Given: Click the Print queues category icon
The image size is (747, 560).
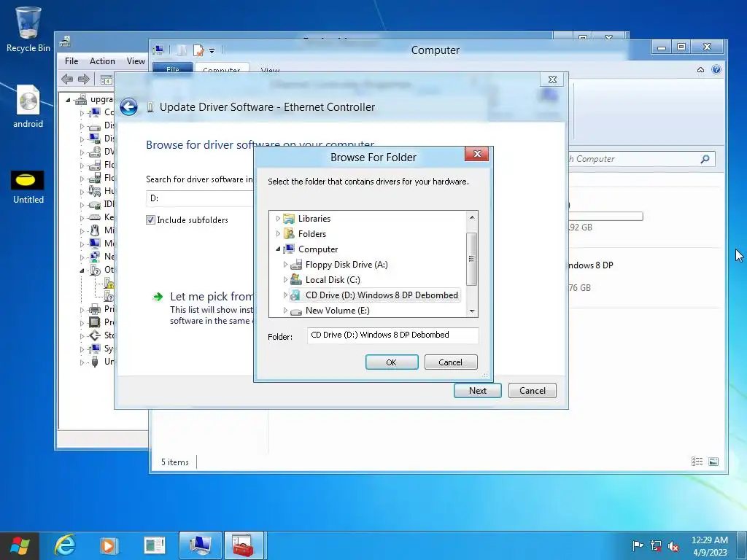Looking at the screenshot, I should [95, 309].
